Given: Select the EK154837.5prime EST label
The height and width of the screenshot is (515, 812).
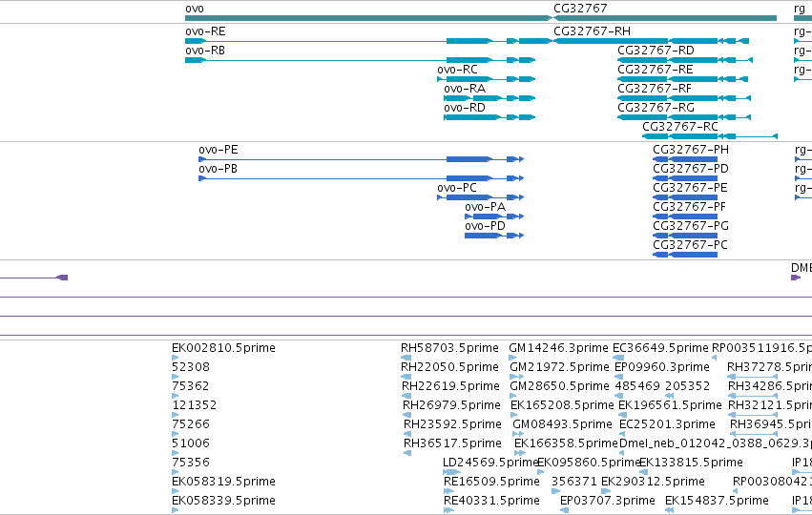Looking at the screenshot, I should 717,501.
